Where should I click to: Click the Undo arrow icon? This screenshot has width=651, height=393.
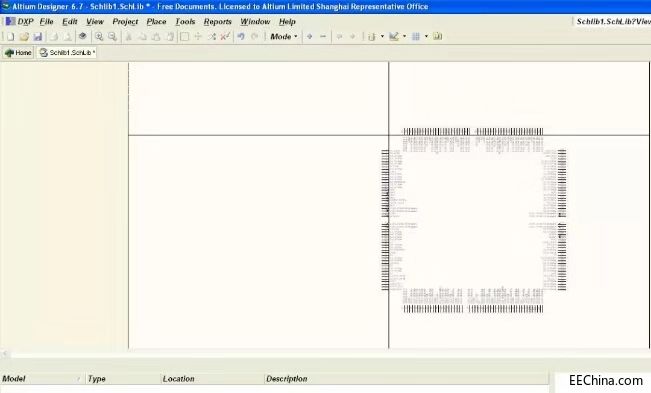click(241, 37)
